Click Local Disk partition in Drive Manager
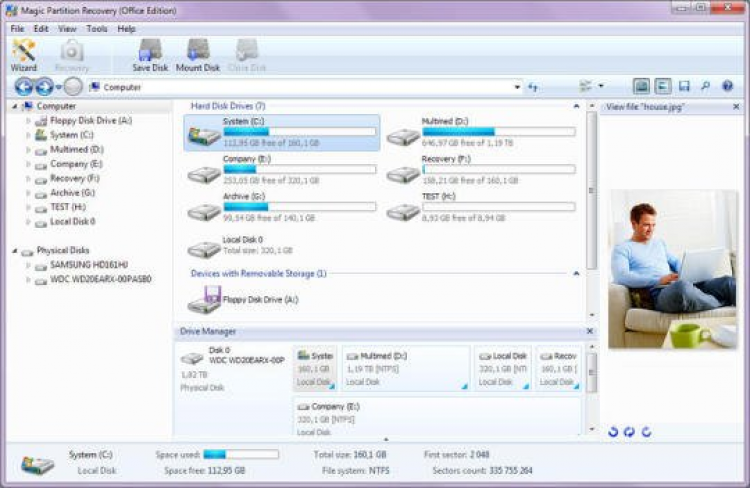Viewport: 750px width, 488px height. 503,369
